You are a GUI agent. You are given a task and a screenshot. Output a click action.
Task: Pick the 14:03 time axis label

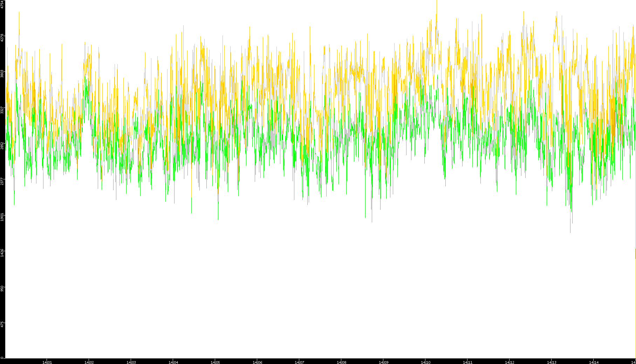(131, 362)
